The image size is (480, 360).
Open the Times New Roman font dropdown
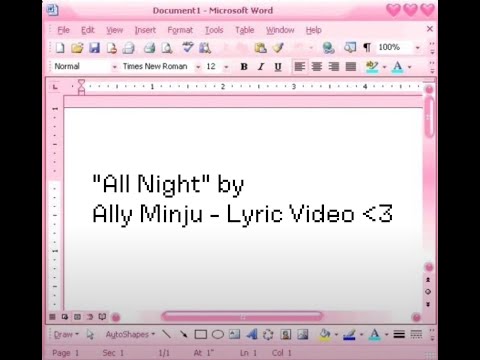click(198, 67)
